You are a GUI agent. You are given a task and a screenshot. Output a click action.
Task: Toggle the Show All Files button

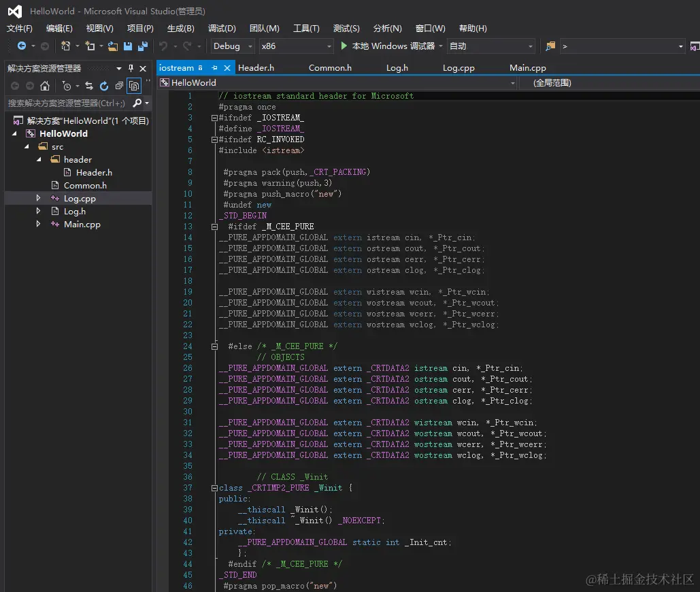(x=134, y=86)
